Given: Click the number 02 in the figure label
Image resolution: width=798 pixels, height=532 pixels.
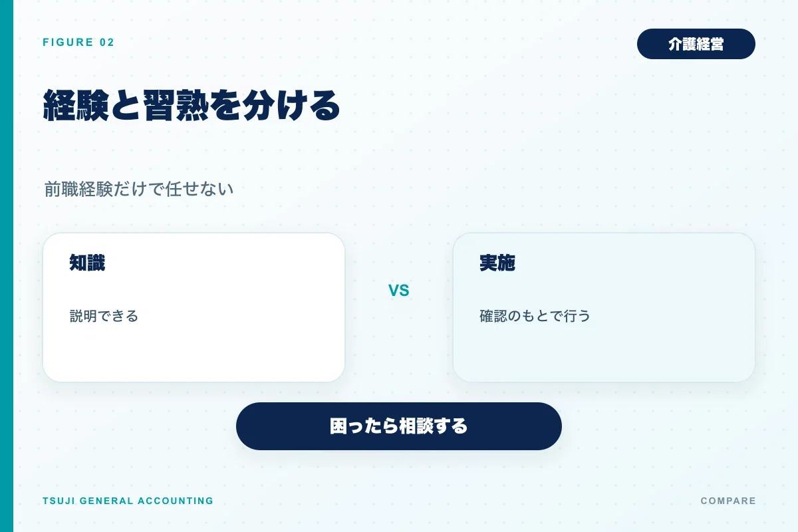Looking at the screenshot, I should [x=107, y=43].
